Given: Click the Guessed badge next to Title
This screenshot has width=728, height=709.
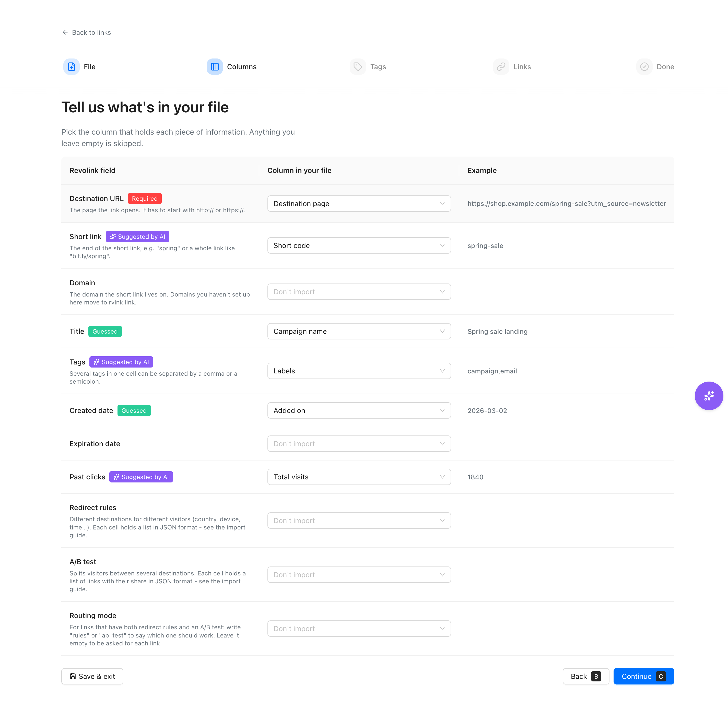Looking at the screenshot, I should coord(105,332).
